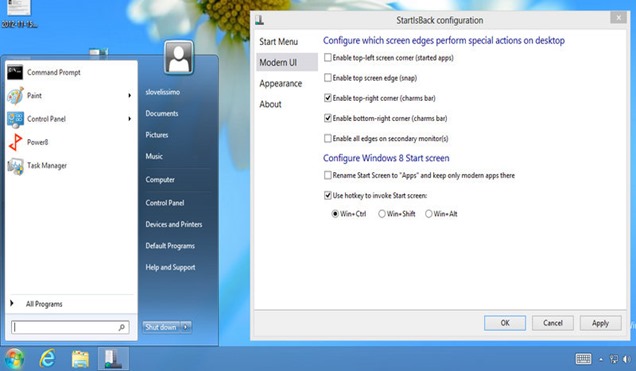Select the Win+Ctrl radio button
This screenshot has height=371, width=636.
(335, 214)
